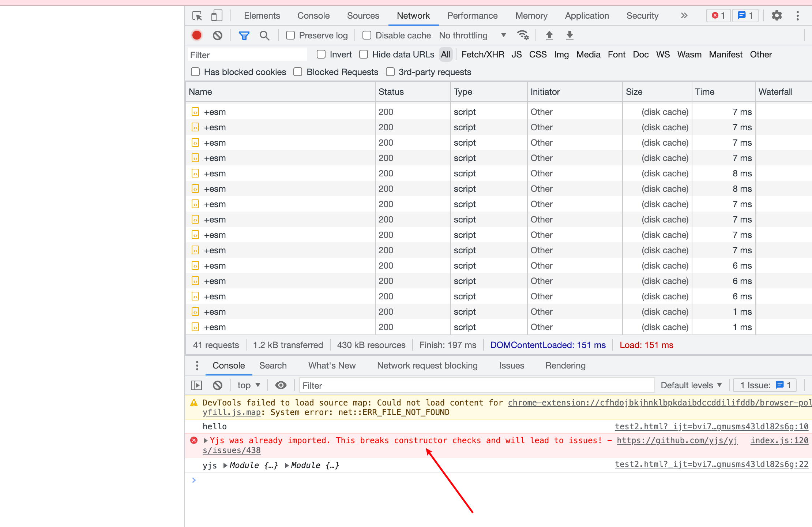
Task: Sort requests by Time column header
Action: pyautogui.click(x=723, y=92)
